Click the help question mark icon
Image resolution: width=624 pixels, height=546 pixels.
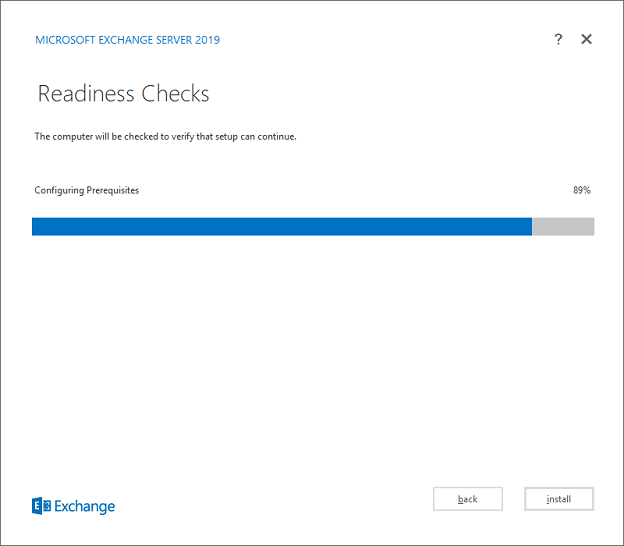(558, 39)
